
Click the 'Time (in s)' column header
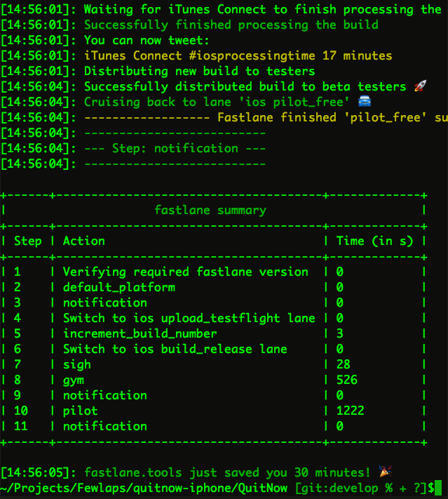pos(375,241)
